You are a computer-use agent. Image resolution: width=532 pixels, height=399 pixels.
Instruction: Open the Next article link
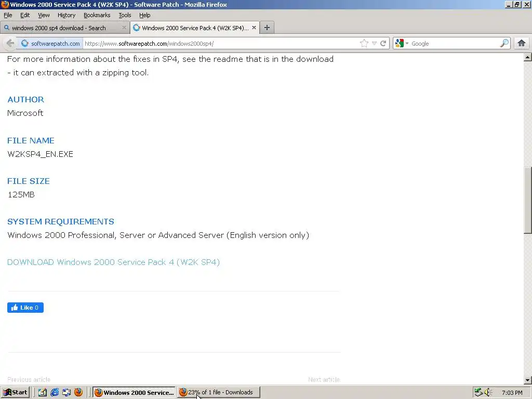click(x=324, y=380)
